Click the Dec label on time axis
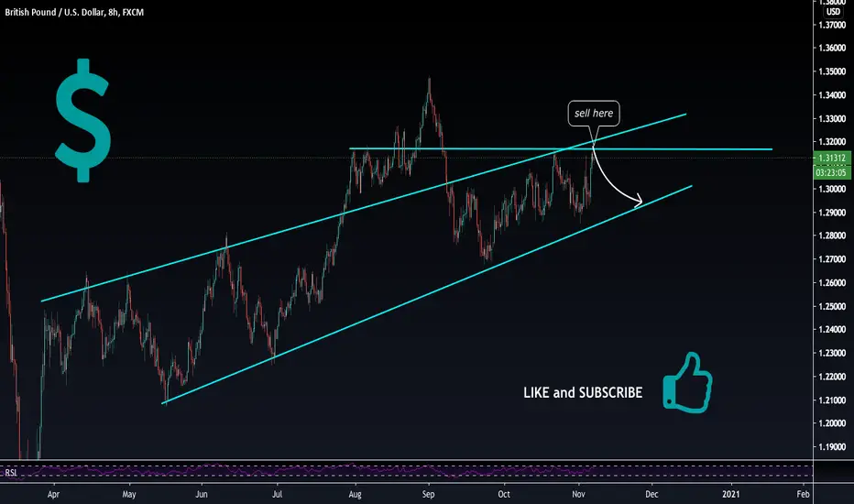 coord(651,495)
